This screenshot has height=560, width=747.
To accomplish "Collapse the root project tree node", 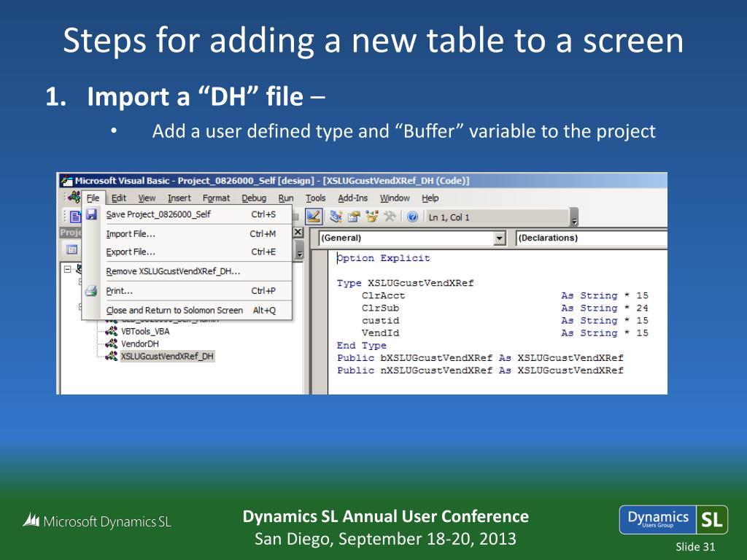I will tap(68, 269).
